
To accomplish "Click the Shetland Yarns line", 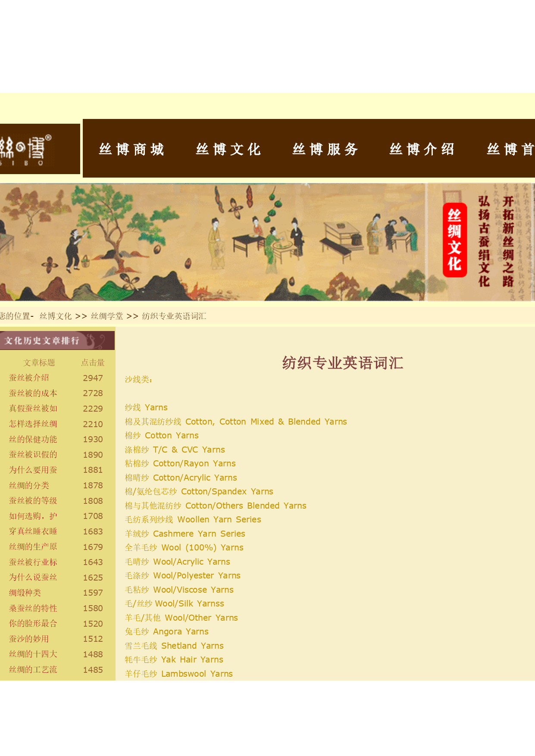I will point(174,646).
